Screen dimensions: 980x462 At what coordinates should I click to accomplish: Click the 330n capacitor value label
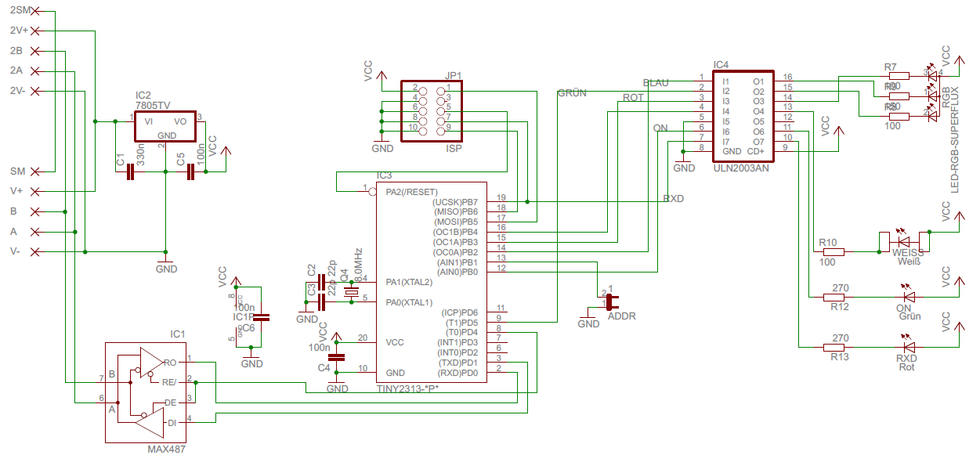click(141, 153)
